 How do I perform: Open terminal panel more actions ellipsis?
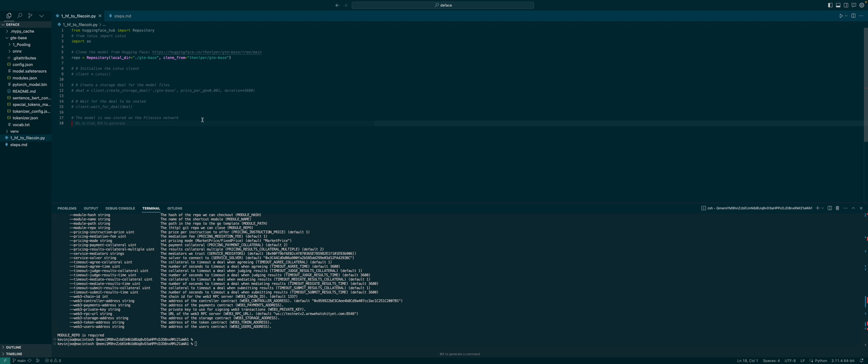pos(846,208)
